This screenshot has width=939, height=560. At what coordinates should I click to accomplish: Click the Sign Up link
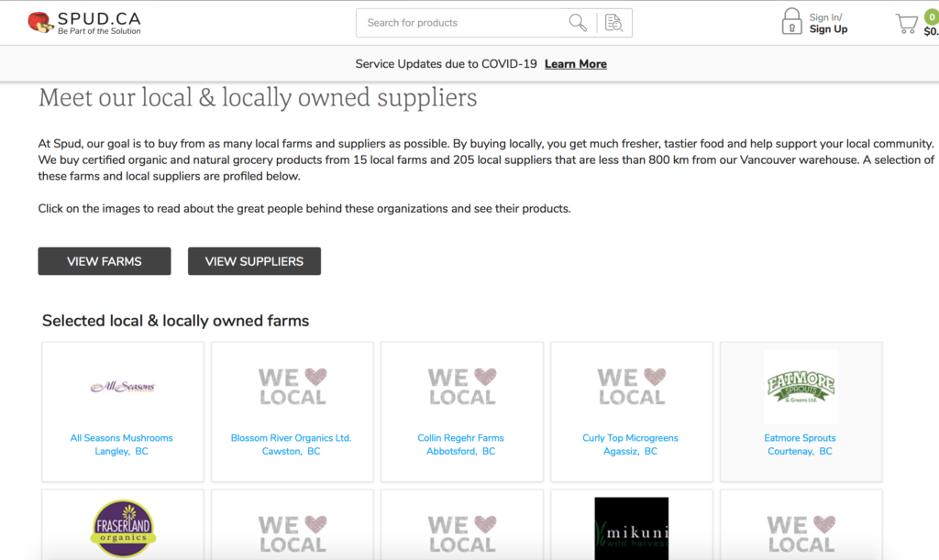(x=828, y=29)
